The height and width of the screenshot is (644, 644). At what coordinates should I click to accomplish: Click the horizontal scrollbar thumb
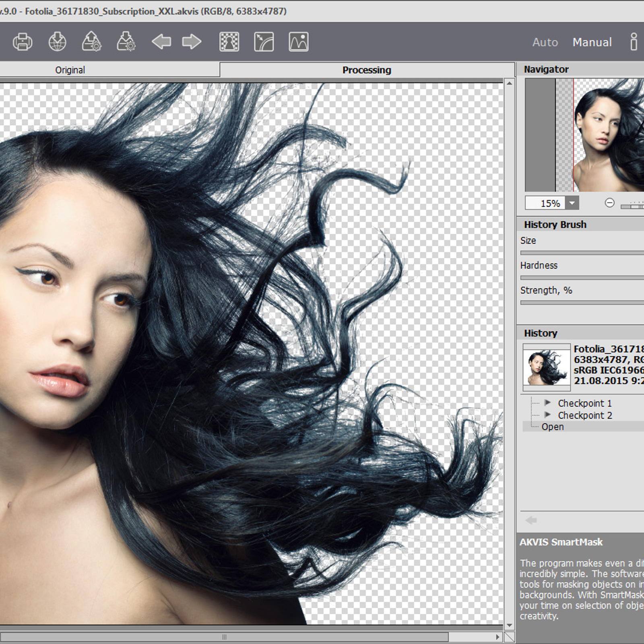click(224, 637)
